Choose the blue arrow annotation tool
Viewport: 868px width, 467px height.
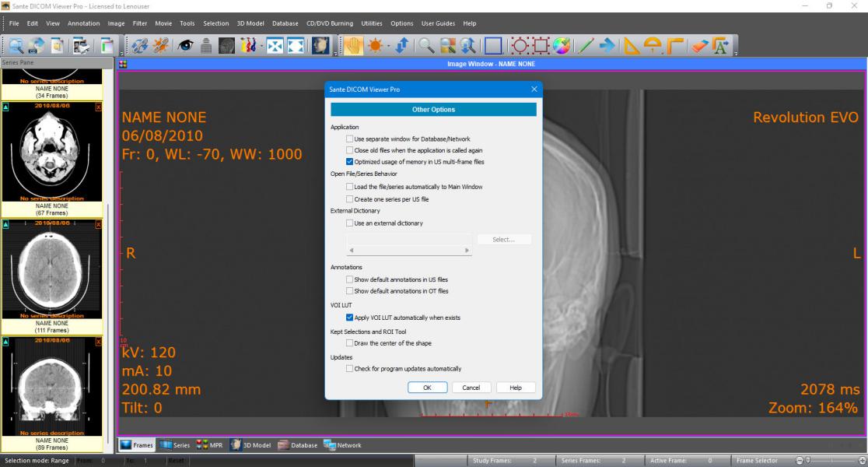pos(607,45)
